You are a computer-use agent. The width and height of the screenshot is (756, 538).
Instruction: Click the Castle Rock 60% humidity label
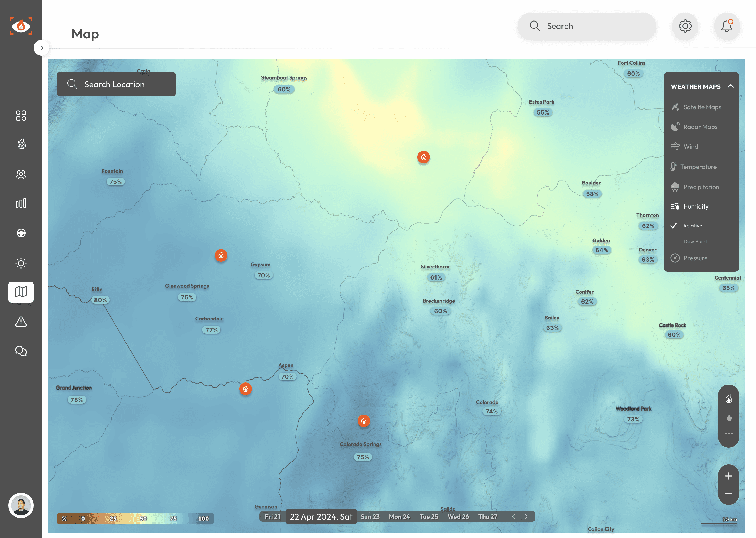pyautogui.click(x=674, y=335)
